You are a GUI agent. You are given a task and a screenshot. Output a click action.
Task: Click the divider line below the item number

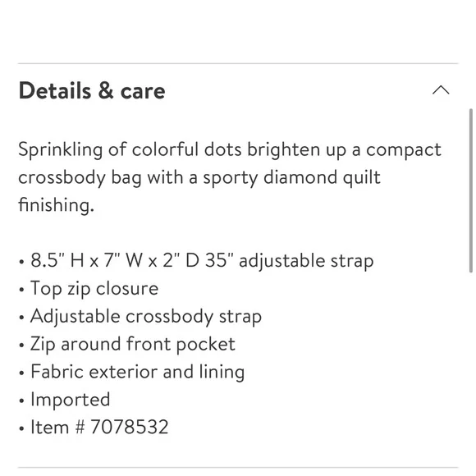(238, 468)
